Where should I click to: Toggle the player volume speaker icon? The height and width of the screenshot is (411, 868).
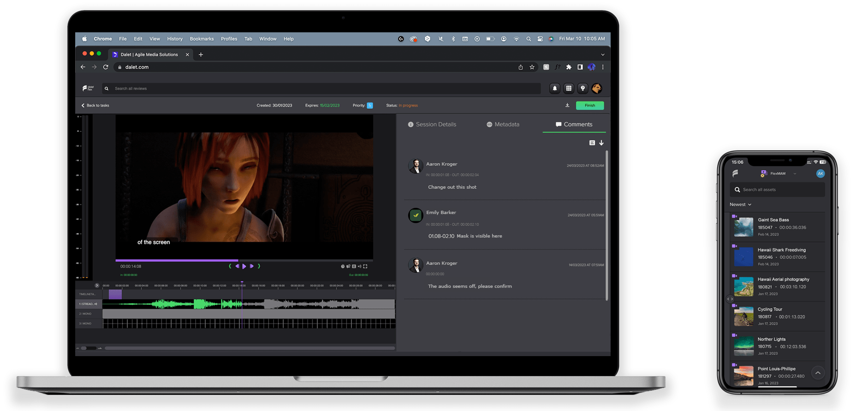pyautogui.click(x=360, y=266)
